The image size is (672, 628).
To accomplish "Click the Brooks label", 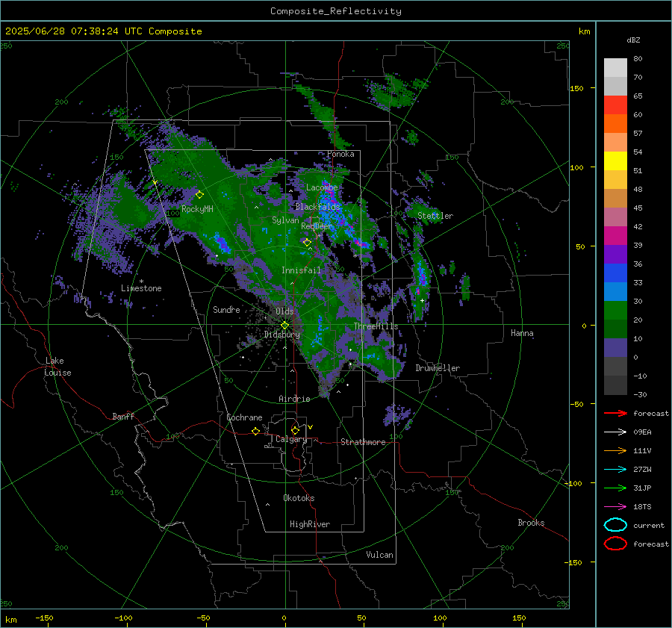I will 531,523.
